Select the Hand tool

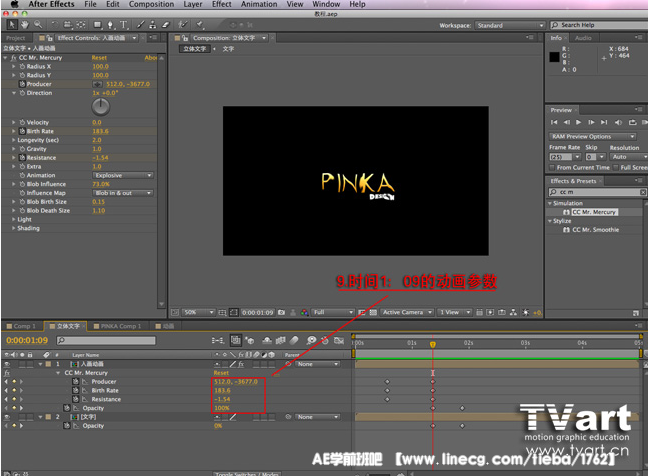pos(25,25)
